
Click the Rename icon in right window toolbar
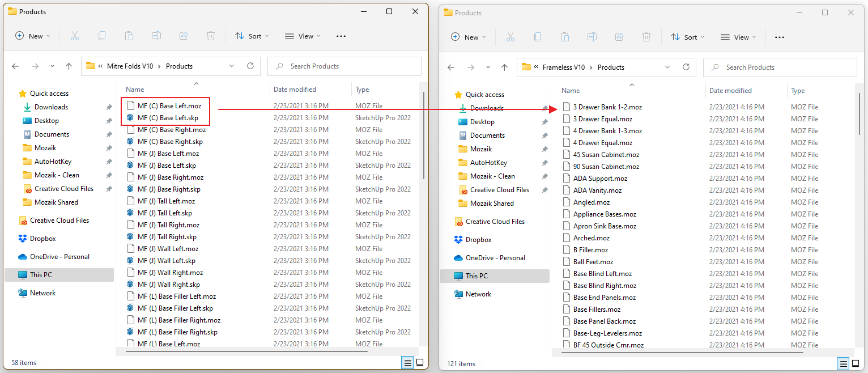pyautogui.click(x=592, y=37)
